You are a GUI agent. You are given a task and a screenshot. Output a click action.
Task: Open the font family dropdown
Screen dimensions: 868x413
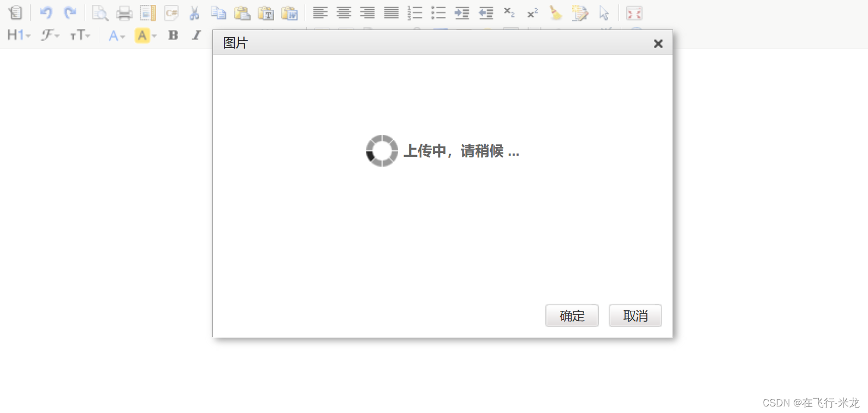pos(50,35)
